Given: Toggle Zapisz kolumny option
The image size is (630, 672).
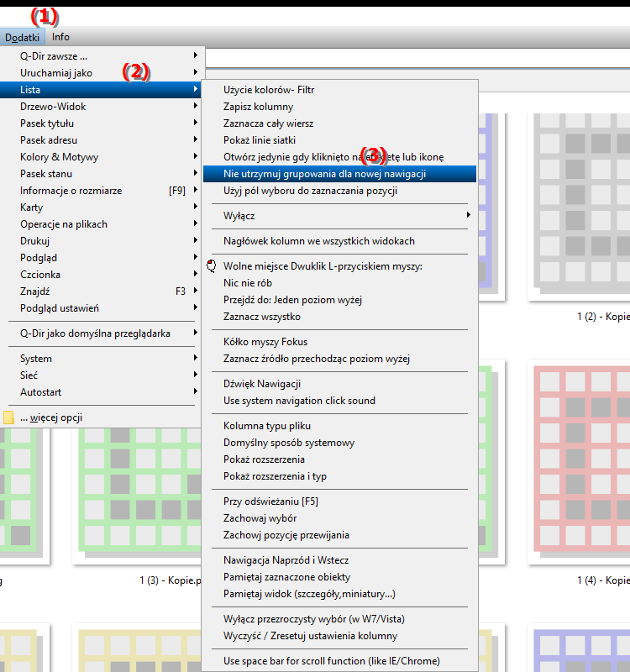Looking at the screenshot, I should pyautogui.click(x=339, y=107).
